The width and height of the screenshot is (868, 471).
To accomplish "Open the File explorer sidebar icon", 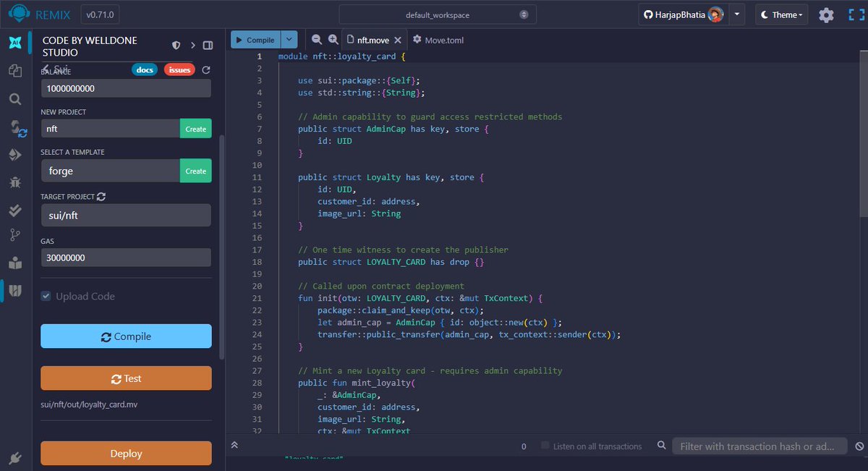I will pyautogui.click(x=15, y=70).
